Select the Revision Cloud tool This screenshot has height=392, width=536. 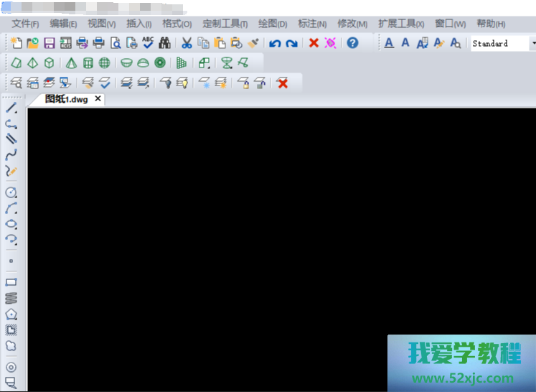coord(11,346)
